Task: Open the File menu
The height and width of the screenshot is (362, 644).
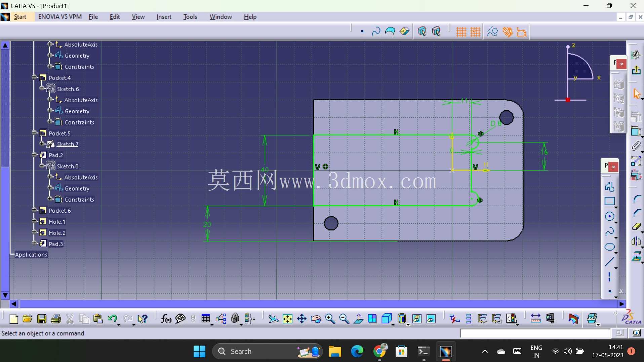Action: (x=93, y=17)
